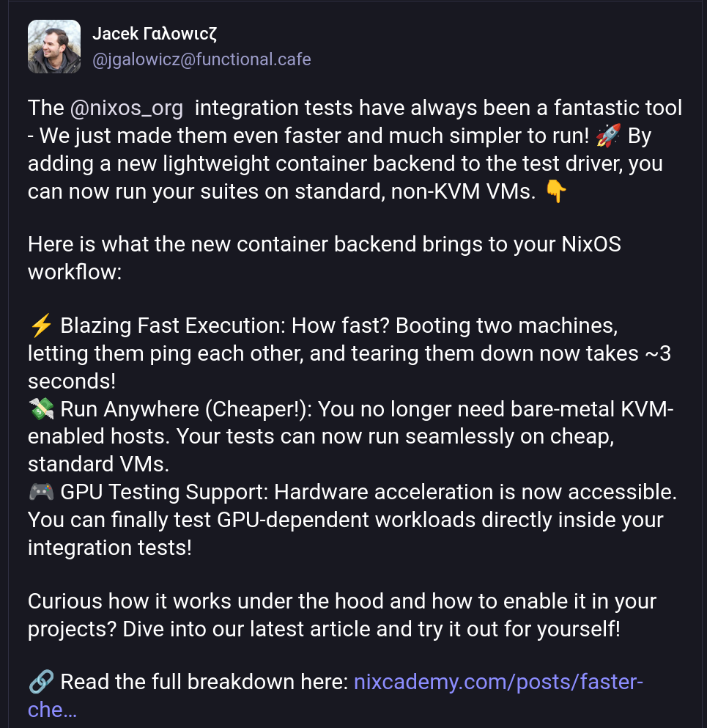The image size is (707, 728).
Task: Click the "integration tests!" closing line
Action: [x=110, y=547]
